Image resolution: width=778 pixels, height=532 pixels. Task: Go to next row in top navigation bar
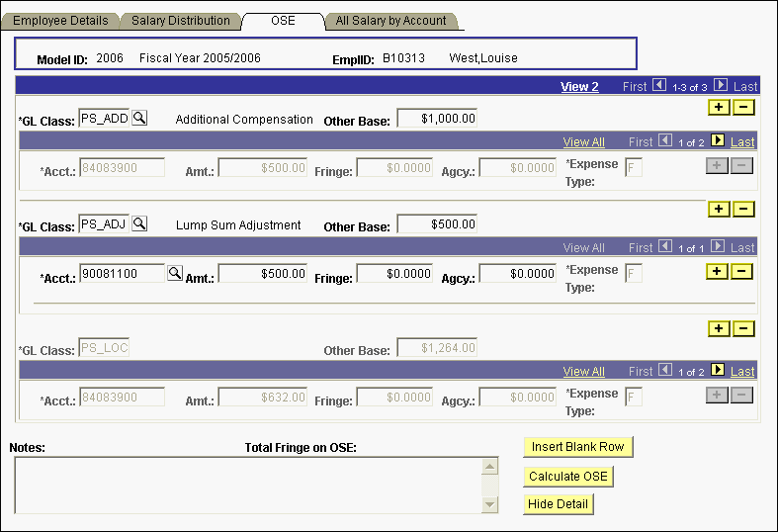721,86
